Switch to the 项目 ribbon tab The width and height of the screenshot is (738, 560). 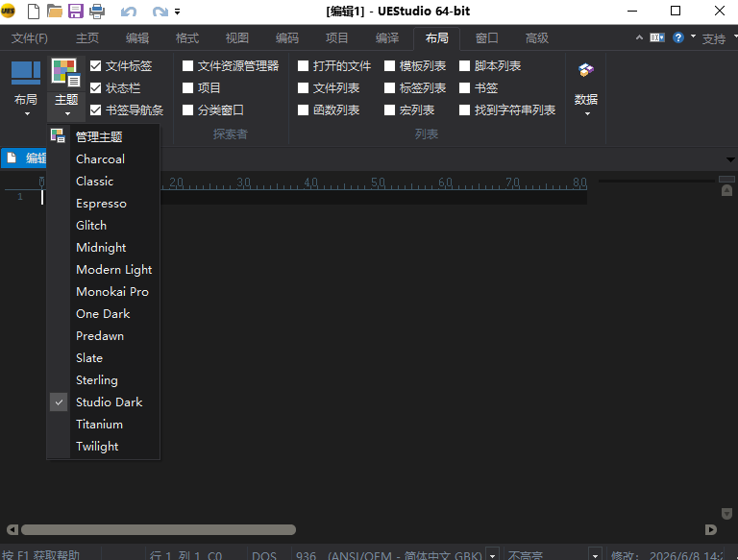click(337, 38)
